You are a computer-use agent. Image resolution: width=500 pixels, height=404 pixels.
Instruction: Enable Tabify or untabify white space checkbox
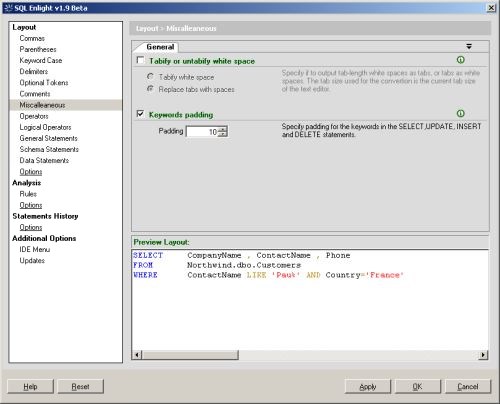click(141, 60)
